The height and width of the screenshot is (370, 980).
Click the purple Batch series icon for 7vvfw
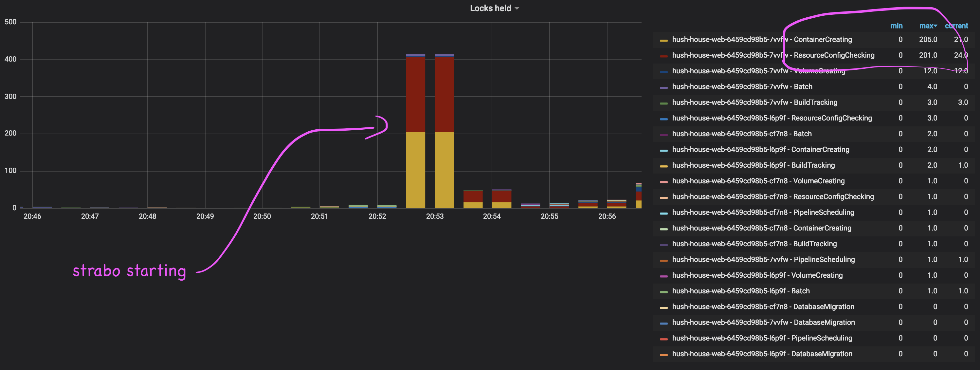[664, 86]
